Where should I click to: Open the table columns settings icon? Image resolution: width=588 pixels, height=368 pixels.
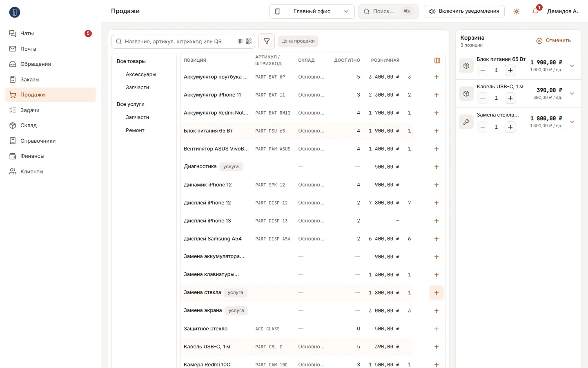437,61
